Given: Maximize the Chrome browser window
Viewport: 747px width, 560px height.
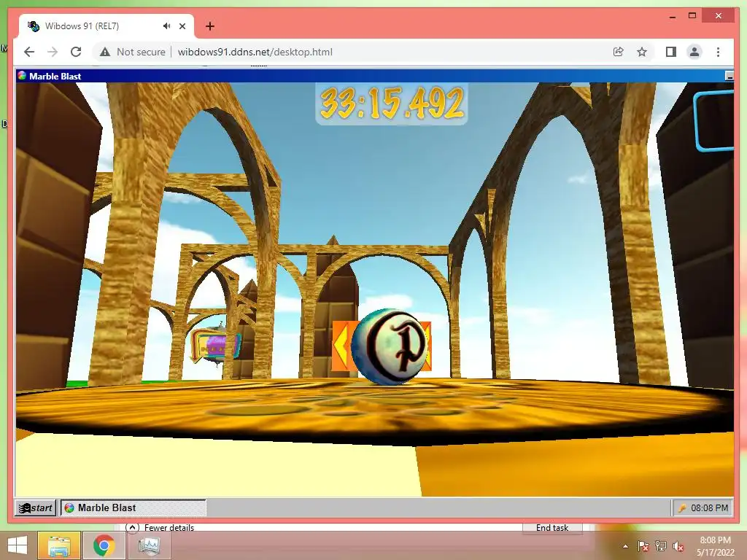Looking at the screenshot, I should pyautogui.click(x=692, y=16).
